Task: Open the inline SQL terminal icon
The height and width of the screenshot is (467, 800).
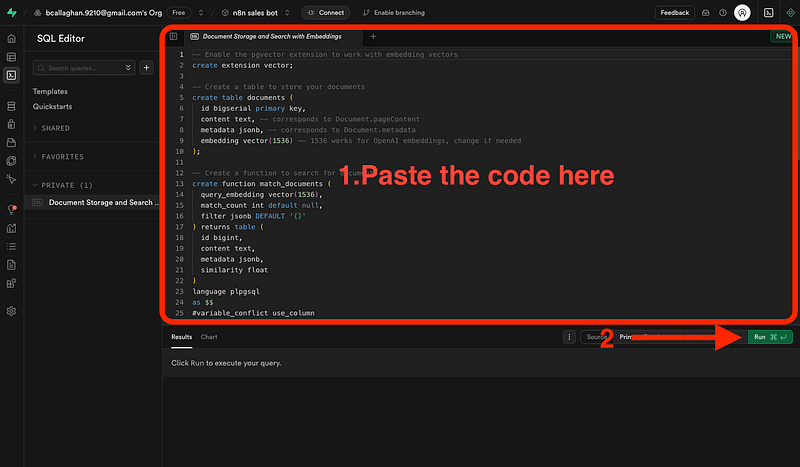Action: (x=767, y=13)
